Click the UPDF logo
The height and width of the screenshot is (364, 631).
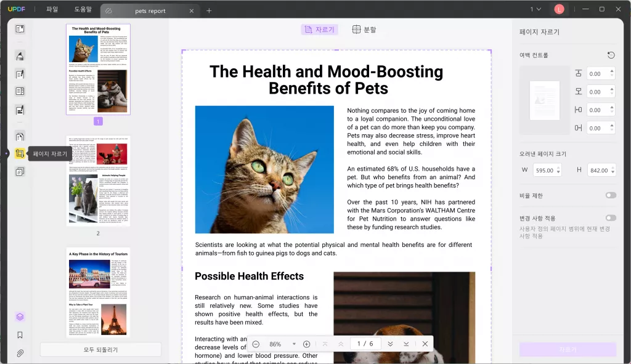pyautogui.click(x=17, y=9)
